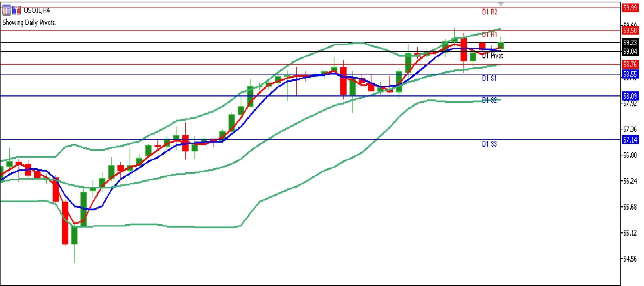Select the D1 S2 support label
This screenshot has height=286, width=644.
point(490,100)
